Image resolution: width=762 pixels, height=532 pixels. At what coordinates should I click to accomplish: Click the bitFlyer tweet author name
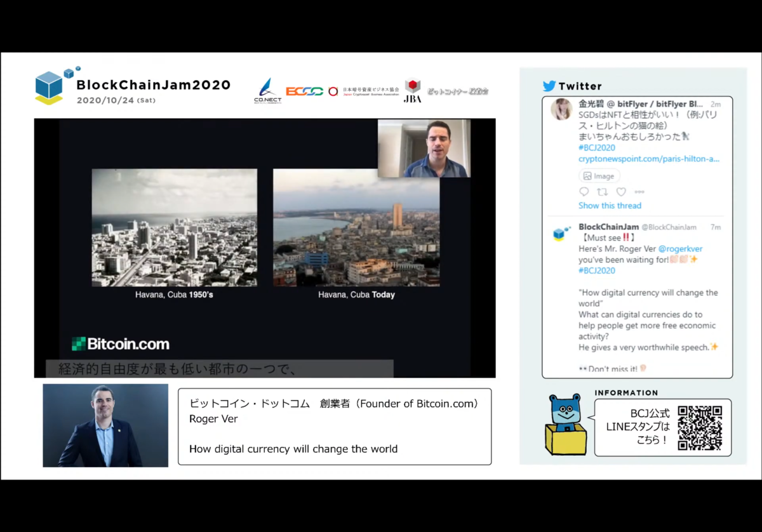click(x=641, y=103)
